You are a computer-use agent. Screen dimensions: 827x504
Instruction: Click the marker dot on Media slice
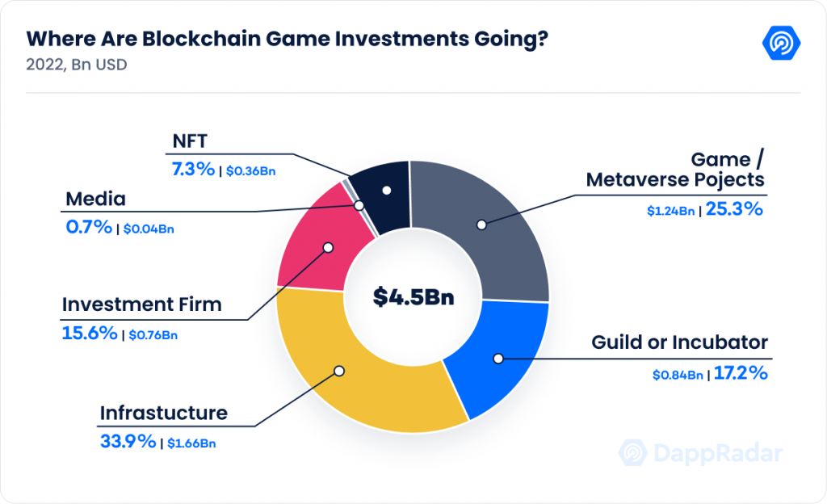click(359, 205)
